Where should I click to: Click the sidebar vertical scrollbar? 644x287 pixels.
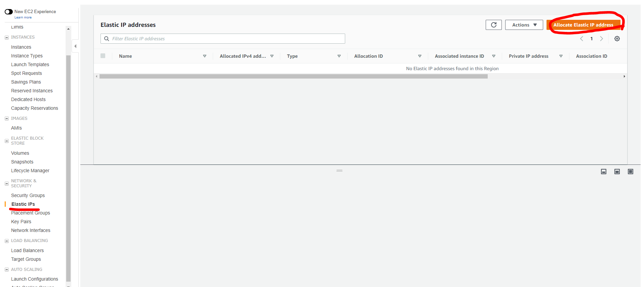69,168
